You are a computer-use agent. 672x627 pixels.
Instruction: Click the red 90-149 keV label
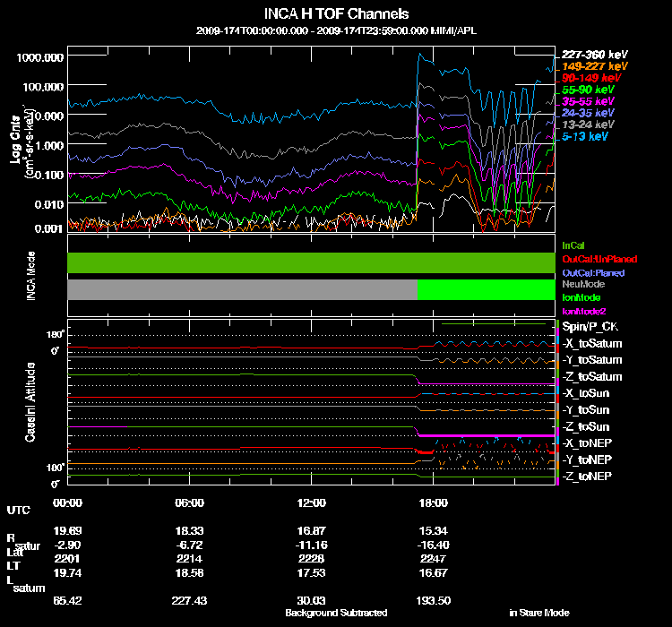click(x=591, y=78)
